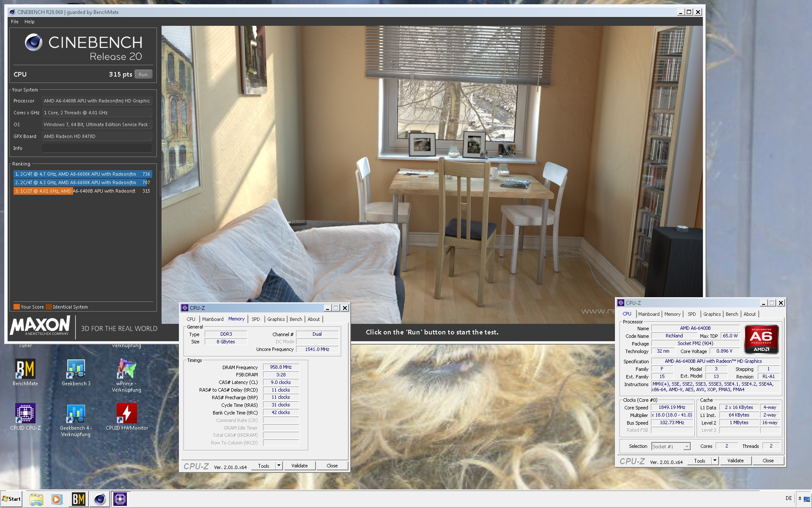Run the CPU benchmark test

click(x=143, y=75)
